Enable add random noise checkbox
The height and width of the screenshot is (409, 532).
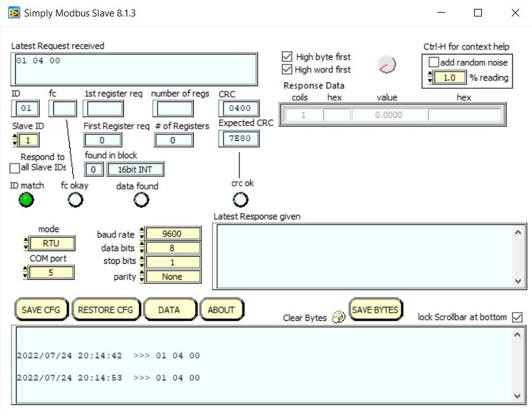[434, 62]
